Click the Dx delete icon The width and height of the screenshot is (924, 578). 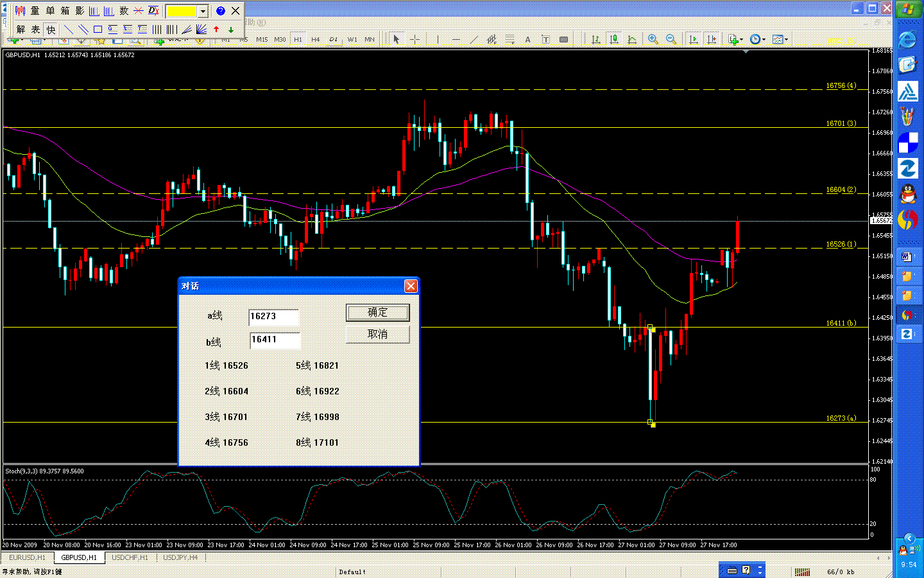(153, 11)
